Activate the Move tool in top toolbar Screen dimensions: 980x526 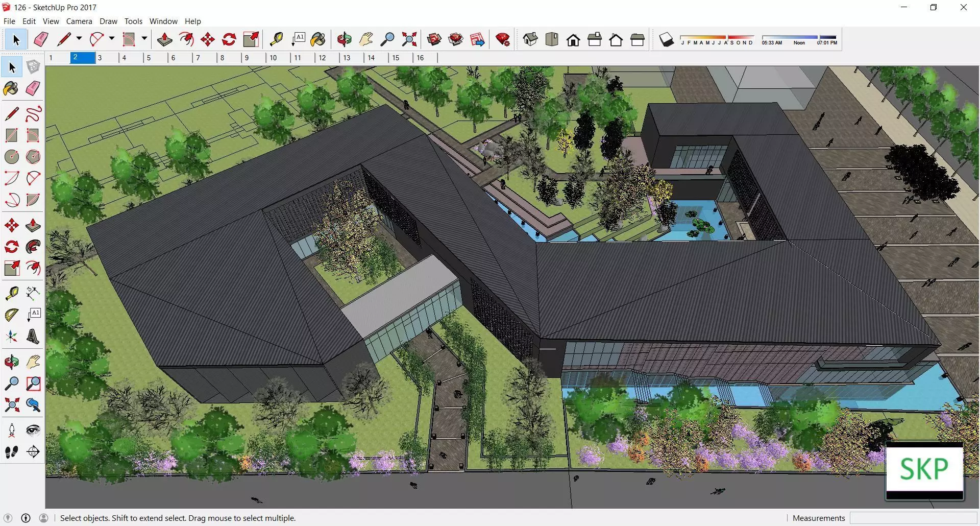click(208, 39)
